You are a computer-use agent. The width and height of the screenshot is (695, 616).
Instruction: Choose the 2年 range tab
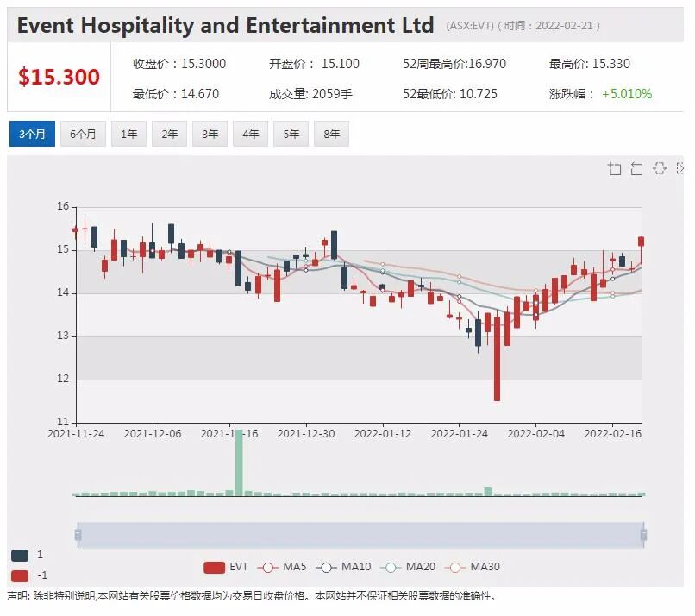169,134
